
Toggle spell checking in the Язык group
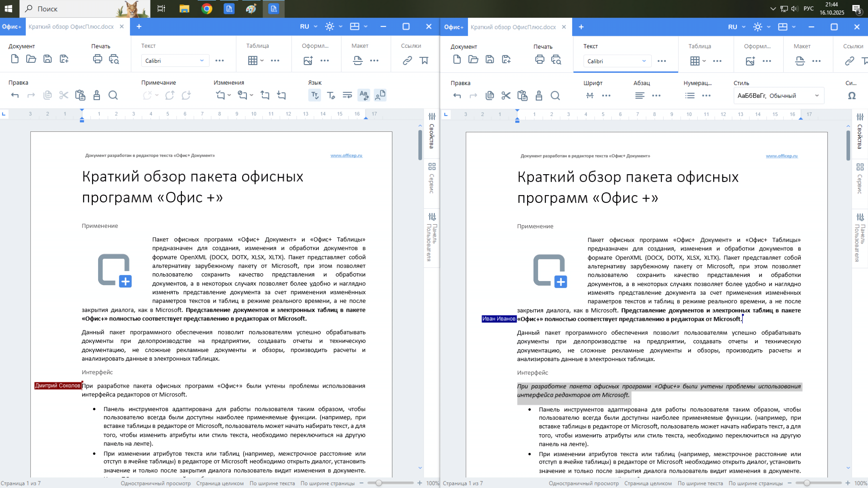click(314, 95)
